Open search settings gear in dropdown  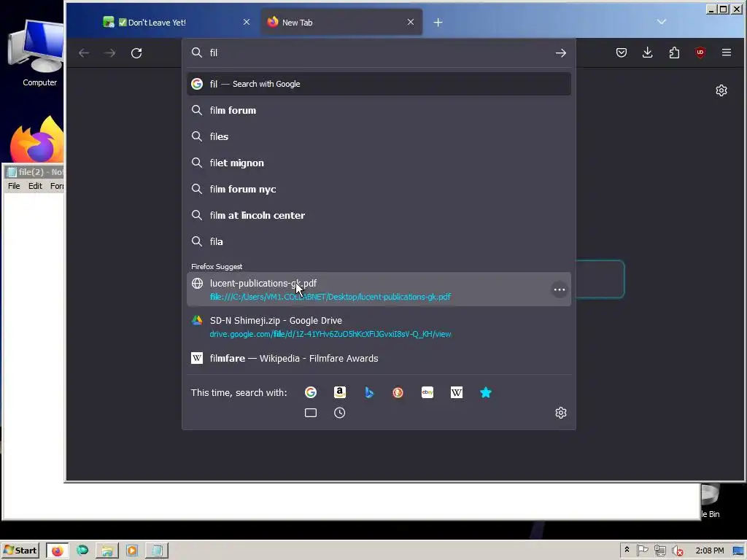pyautogui.click(x=561, y=413)
